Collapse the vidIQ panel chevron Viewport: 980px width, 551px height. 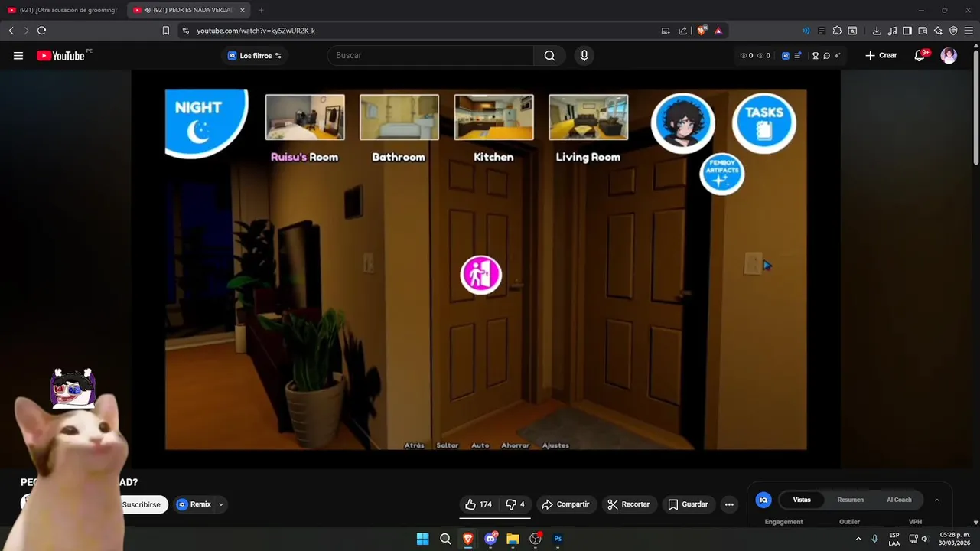(x=937, y=500)
